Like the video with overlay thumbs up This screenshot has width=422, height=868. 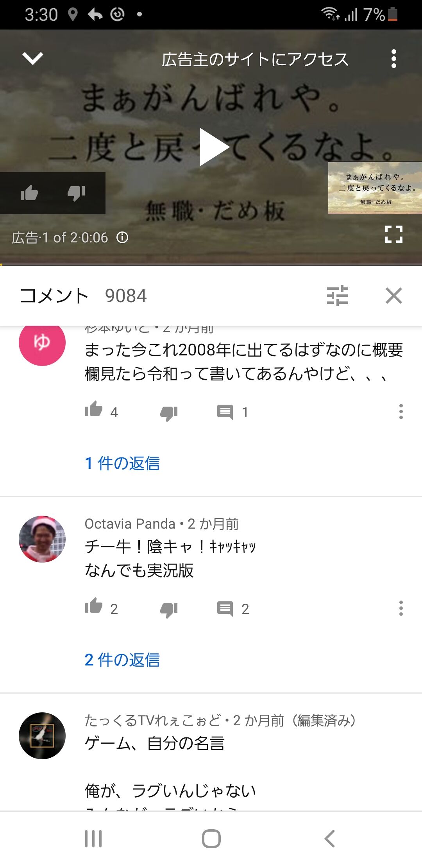pos(29,193)
